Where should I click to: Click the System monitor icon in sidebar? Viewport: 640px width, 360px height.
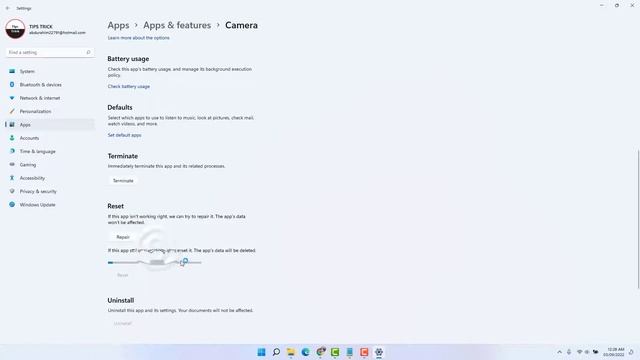point(12,71)
